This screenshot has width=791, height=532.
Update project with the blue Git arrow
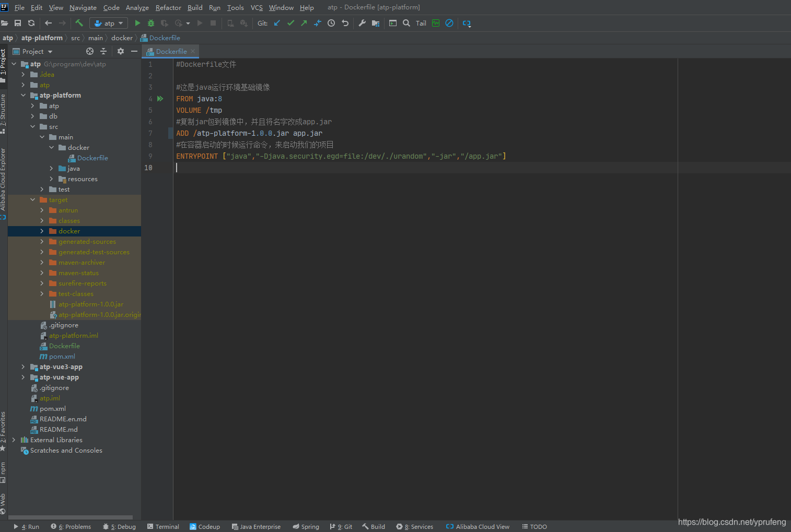coord(277,23)
